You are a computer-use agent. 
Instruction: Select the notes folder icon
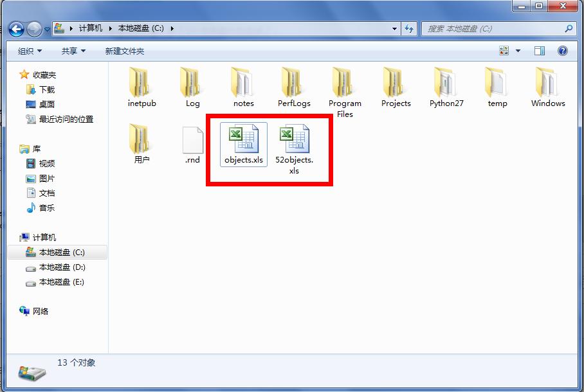(242, 82)
